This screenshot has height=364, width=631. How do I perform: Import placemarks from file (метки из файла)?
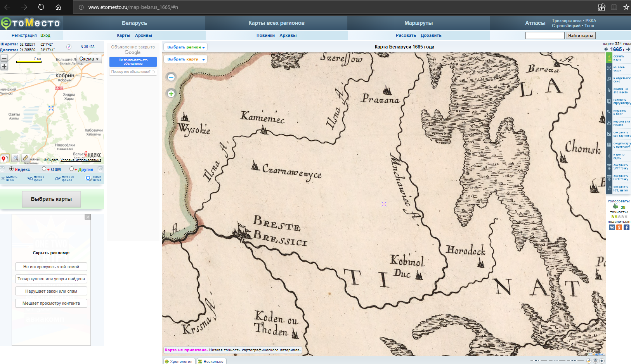[x=65, y=178]
